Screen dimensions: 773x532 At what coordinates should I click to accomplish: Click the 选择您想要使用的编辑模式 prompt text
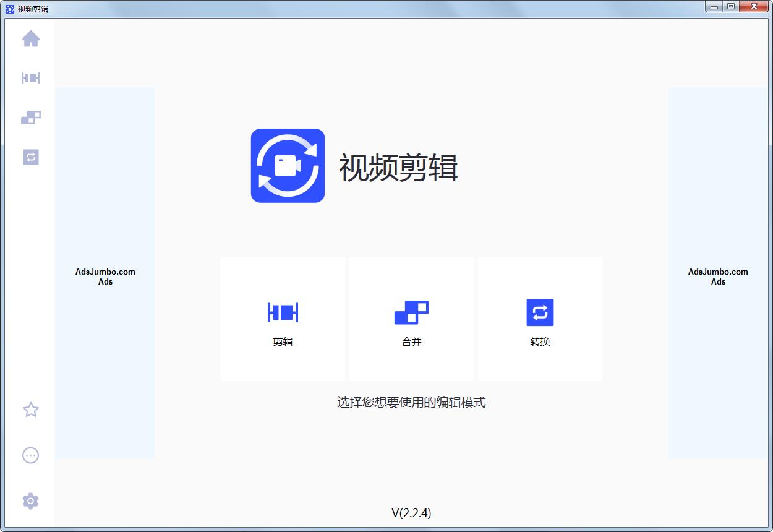pos(411,403)
